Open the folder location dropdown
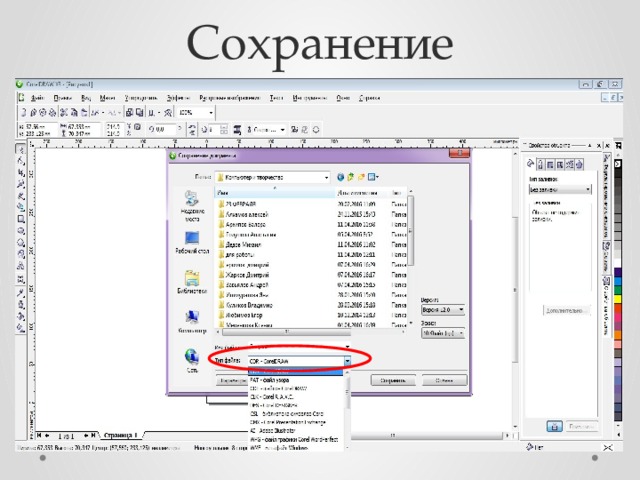Image resolution: width=640 pixels, height=480 pixels. [x=327, y=178]
